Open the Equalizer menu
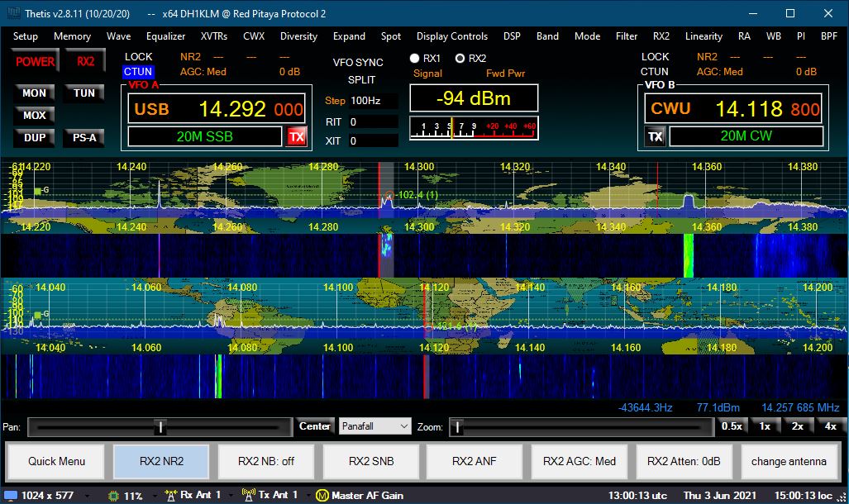Viewport: 849px width, 504px height. point(165,36)
